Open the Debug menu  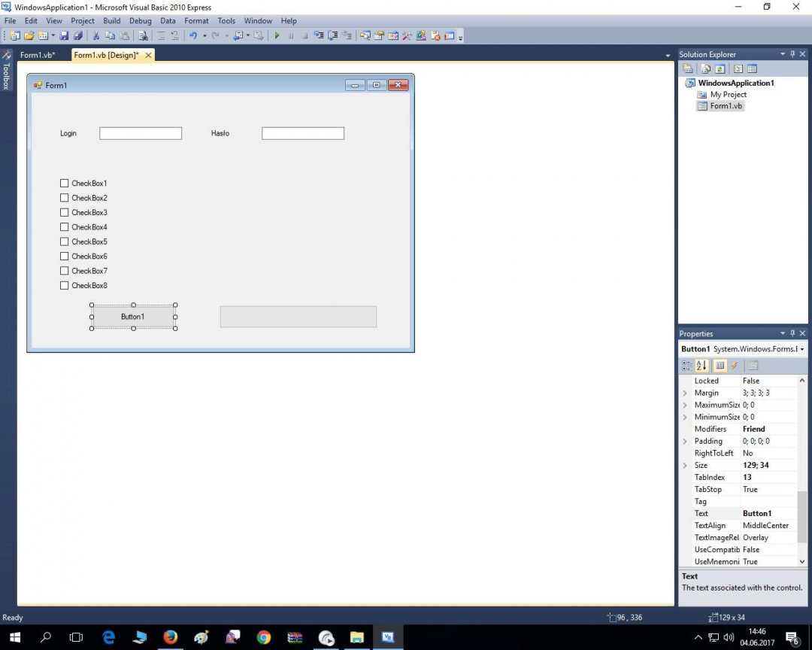coord(140,21)
